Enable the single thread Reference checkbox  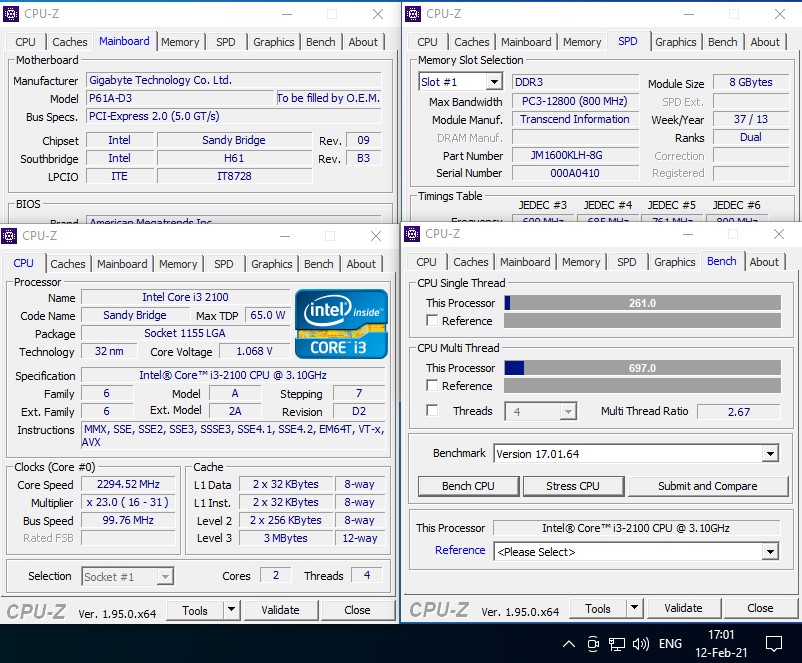coord(432,320)
